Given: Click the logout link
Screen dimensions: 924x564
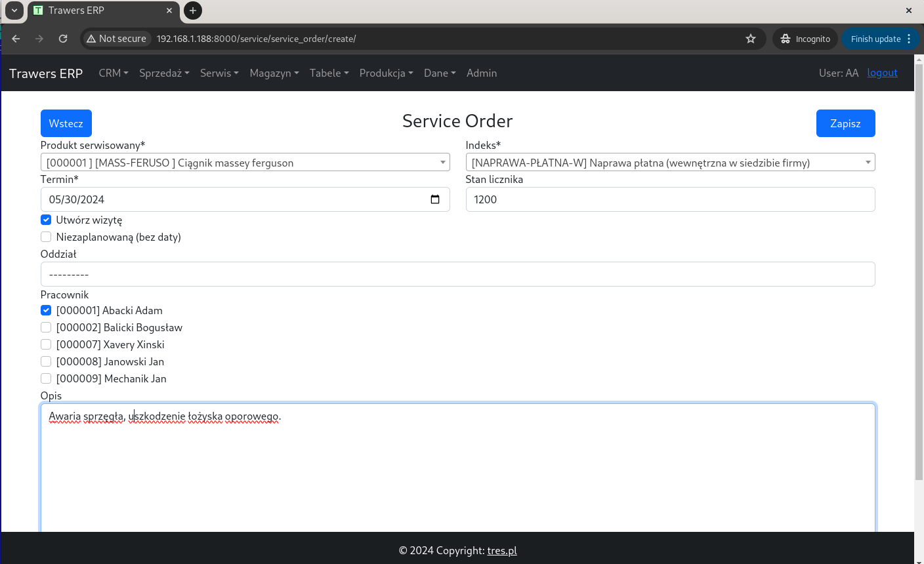Looking at the screenshot, I should 882,73.
